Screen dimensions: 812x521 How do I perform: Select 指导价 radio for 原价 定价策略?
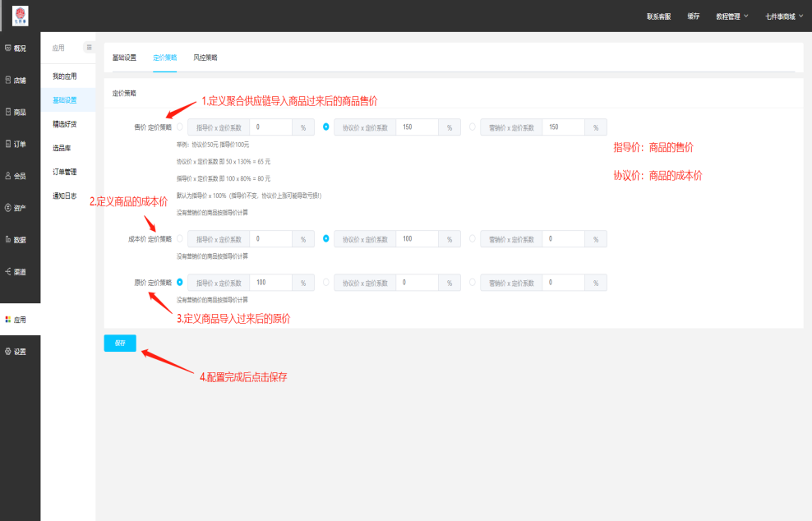[180, 282]
